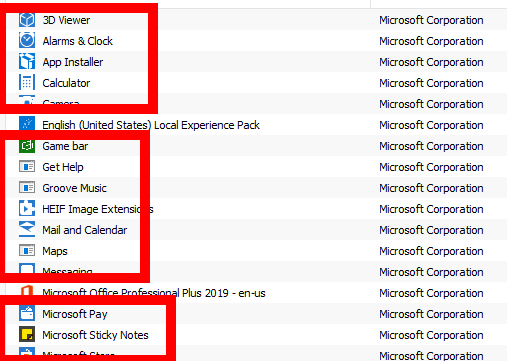Click Microsoft Corporation publisher in Calculator row
The image size is (507, 361).
(x=431, y=83)
